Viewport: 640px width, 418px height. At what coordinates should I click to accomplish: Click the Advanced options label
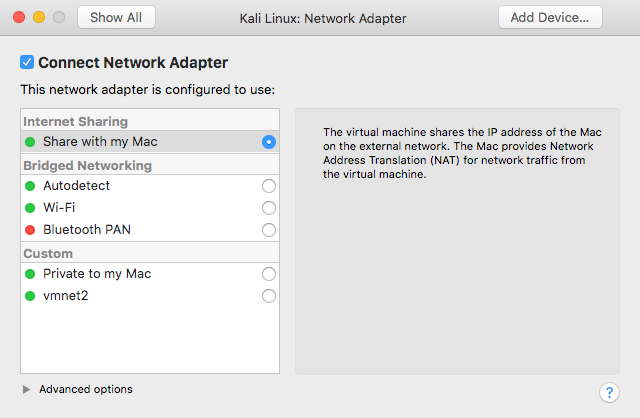[86, 389]
